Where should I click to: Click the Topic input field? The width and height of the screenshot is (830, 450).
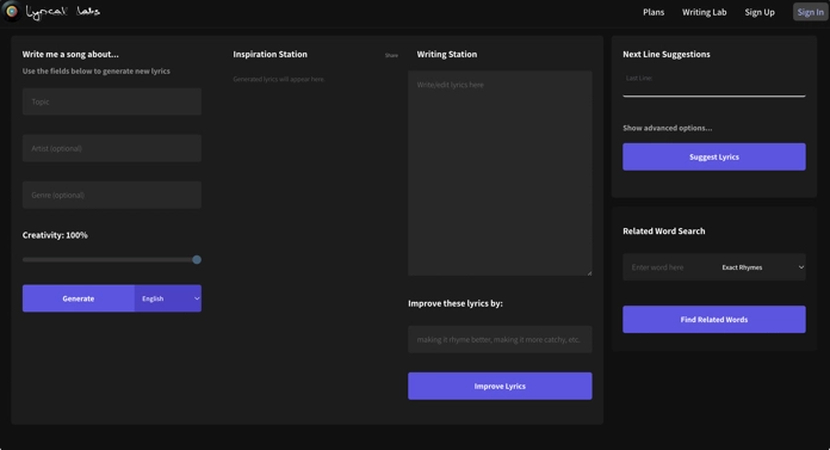(111, 102)
